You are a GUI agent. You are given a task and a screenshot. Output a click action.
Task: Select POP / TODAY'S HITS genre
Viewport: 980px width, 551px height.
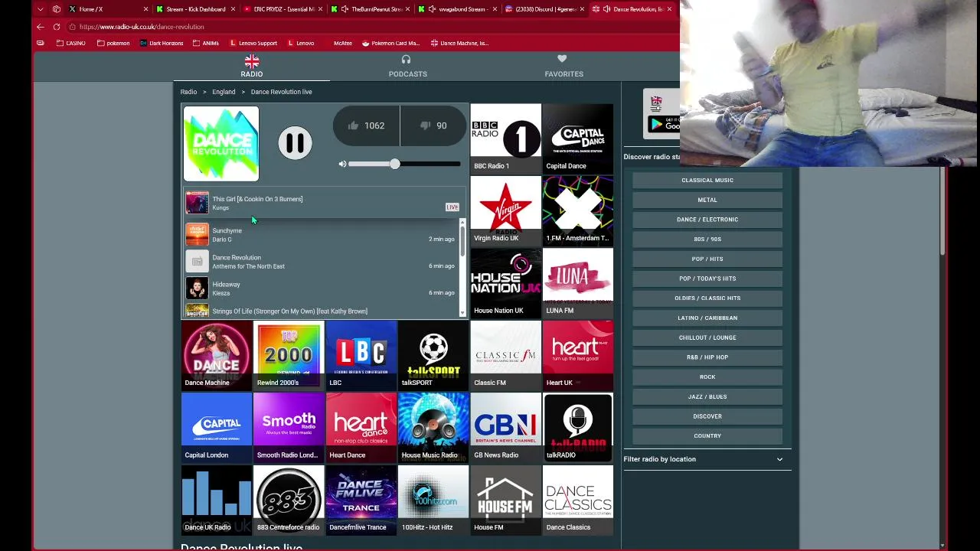pos(707,279)
